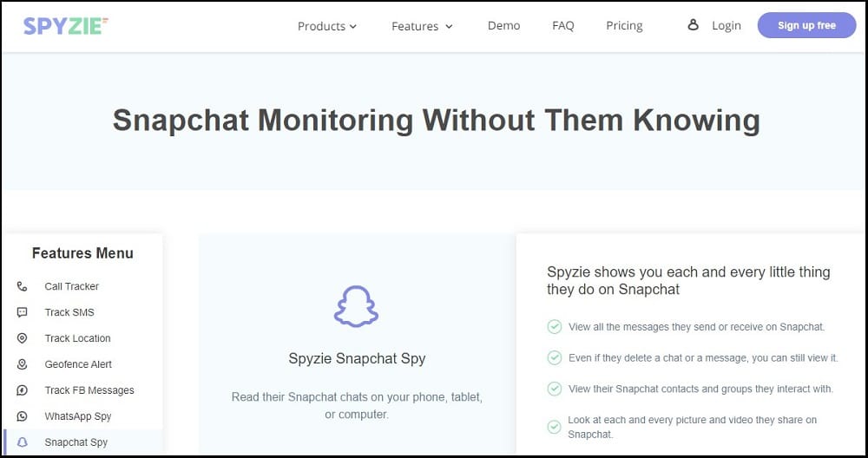Open the FAQ page
The height and width of the screenshot is (458, 868).
[x=563, y=25]
